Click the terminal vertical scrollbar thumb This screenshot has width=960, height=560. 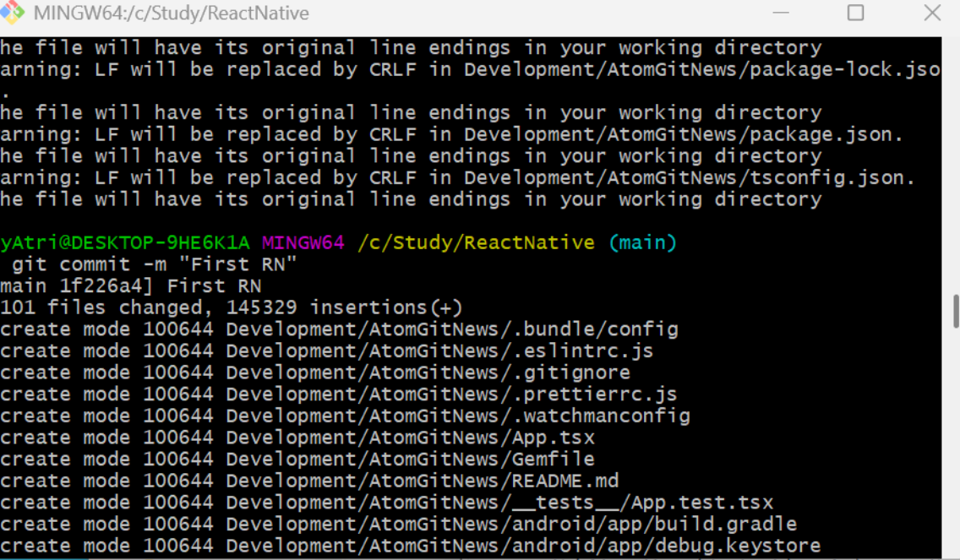[x=956, y=312]
